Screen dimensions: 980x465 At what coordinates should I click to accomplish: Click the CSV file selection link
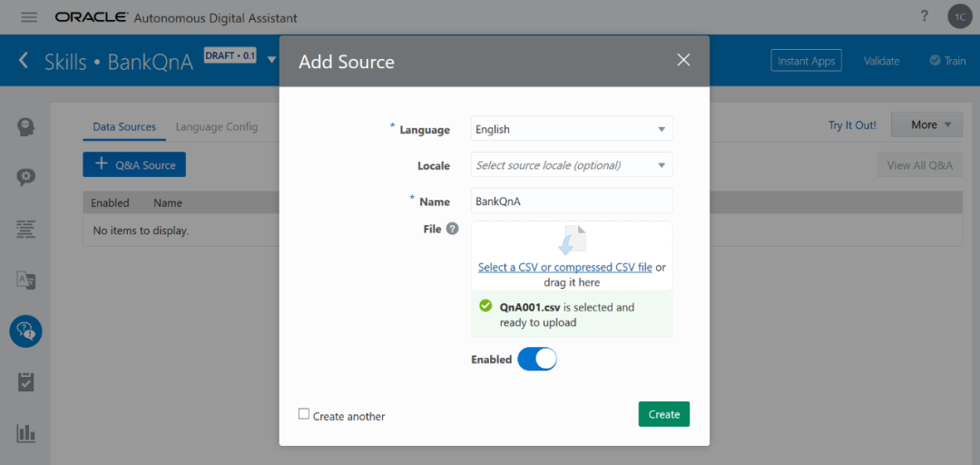[x=564, y=267]
